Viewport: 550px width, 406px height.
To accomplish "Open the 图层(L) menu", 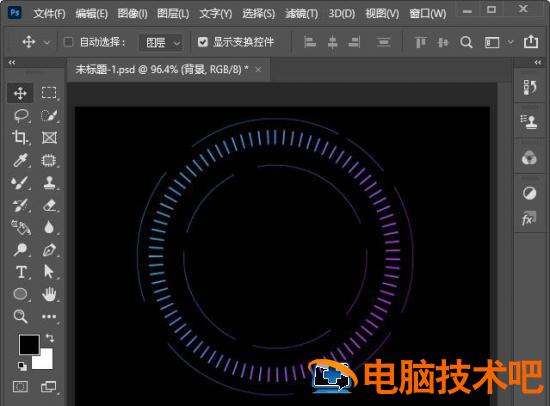I will pos(173,14).
